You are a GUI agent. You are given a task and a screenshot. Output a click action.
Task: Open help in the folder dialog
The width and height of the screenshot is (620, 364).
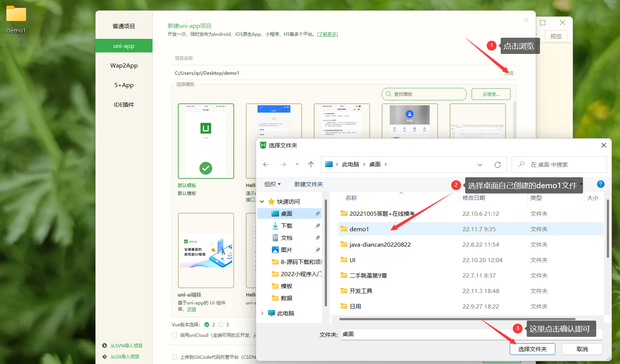pyautogui.click(x=601, y=184)
